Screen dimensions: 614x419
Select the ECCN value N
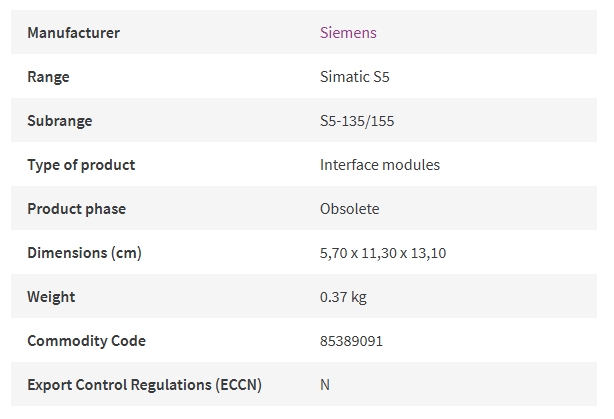pyautogui.click(x=325, y=385)
